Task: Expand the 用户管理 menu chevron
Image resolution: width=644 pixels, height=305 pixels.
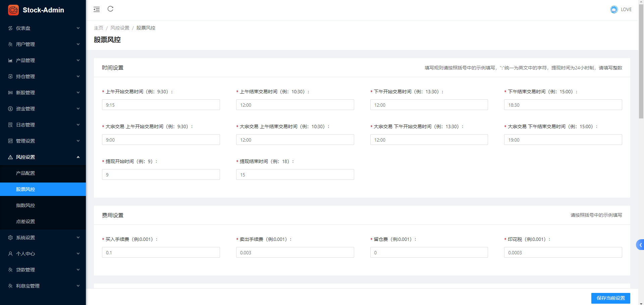Action: click(78, 44)
